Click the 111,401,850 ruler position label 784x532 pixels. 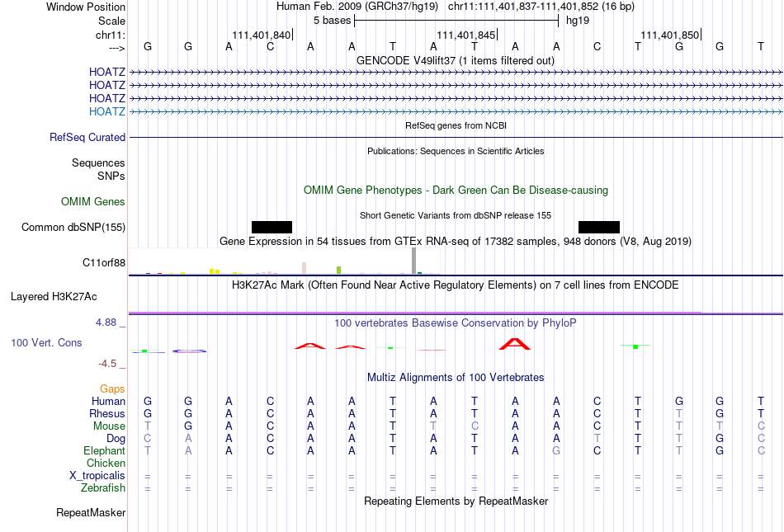click(670, 35)
